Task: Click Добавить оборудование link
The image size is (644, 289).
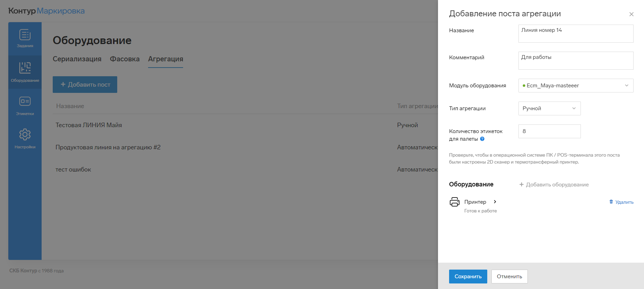Action: 554,185
